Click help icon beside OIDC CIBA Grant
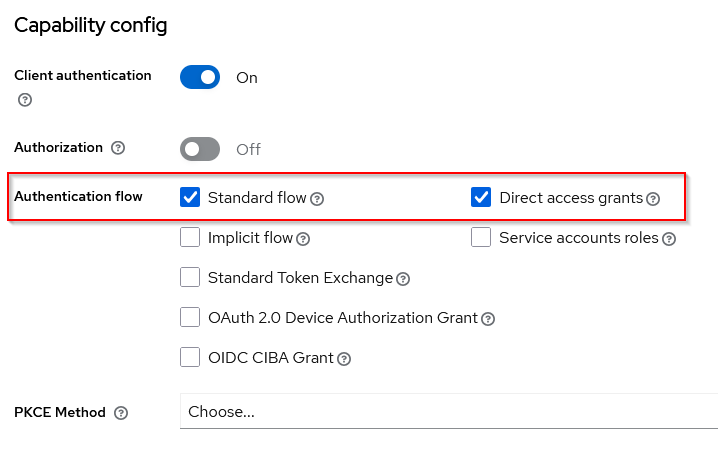The width and height of the screenshot is (718, 464). (x=344, y=358)
